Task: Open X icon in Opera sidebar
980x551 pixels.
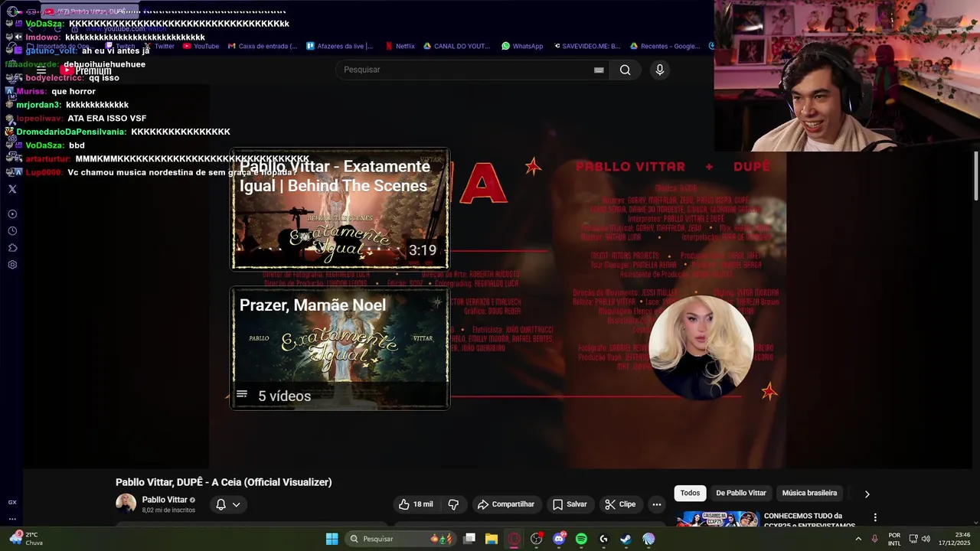Action: click(12, 189)
